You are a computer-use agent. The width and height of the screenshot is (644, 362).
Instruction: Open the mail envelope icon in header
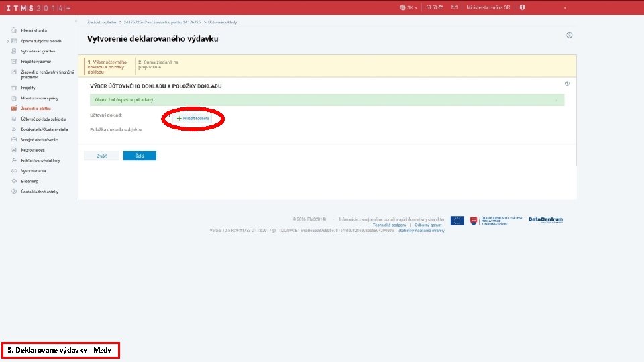pos(454,7)
